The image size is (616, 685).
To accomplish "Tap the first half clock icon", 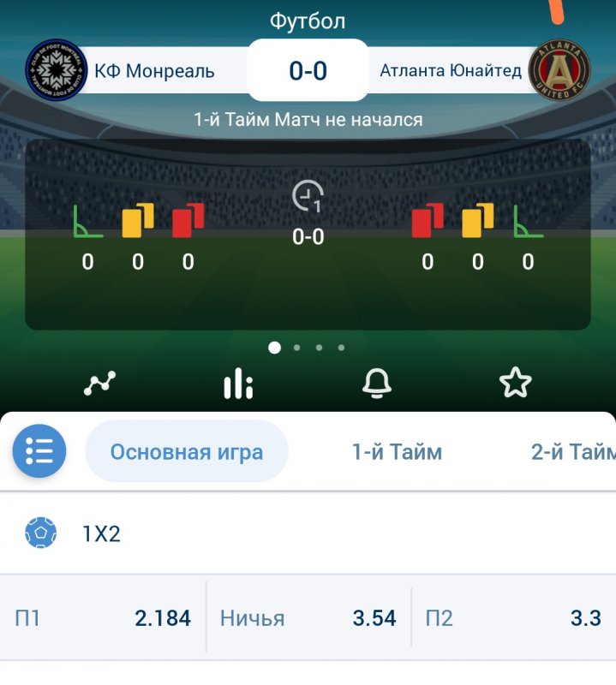I will coord(308,196).
